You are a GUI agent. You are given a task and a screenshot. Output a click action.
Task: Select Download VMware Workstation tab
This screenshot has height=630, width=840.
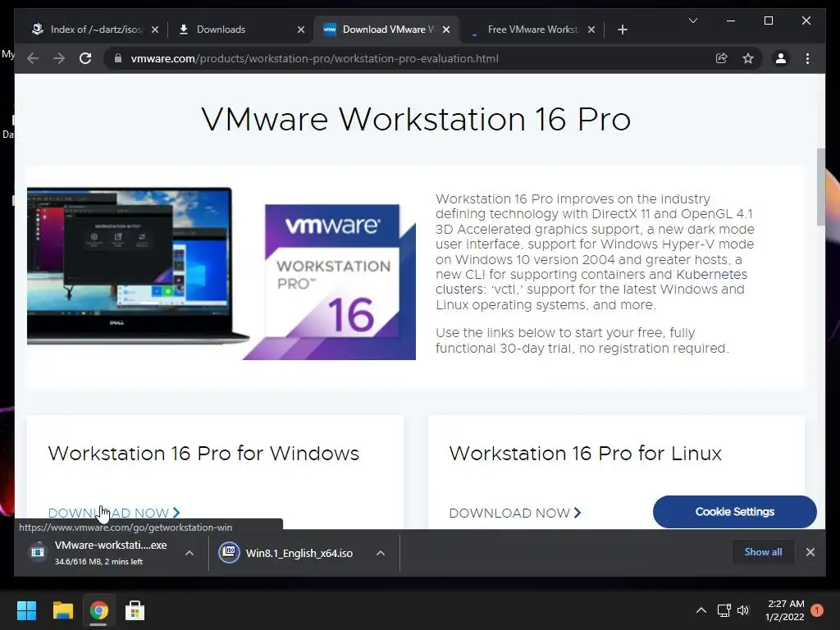(x=386, y=30)
